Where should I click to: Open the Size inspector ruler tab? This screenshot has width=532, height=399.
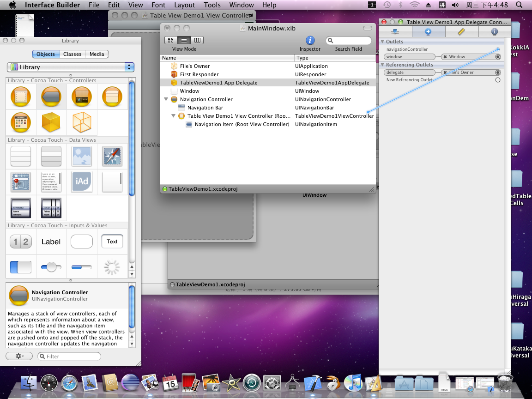coord(461,31)
